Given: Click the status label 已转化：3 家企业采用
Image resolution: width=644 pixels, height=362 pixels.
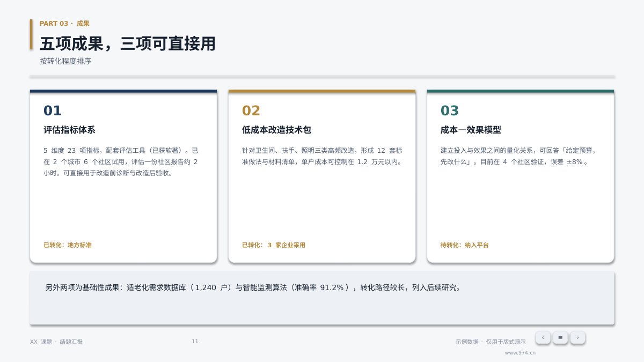Looking at the screenshot, I should point(274,245).
